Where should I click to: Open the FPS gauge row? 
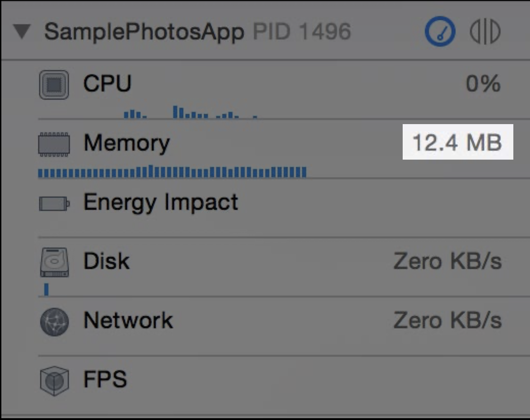tap(284, 385)
